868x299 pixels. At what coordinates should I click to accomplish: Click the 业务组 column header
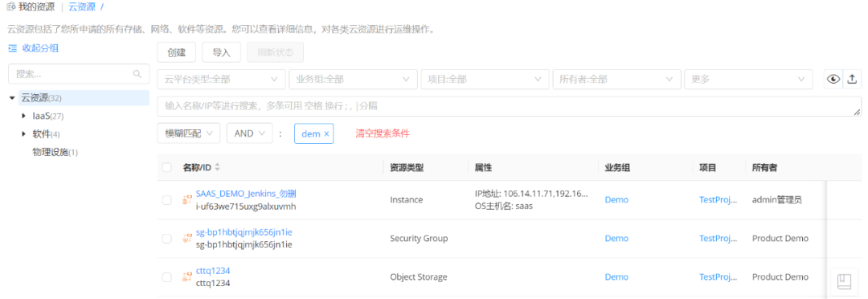click(617, 167)
